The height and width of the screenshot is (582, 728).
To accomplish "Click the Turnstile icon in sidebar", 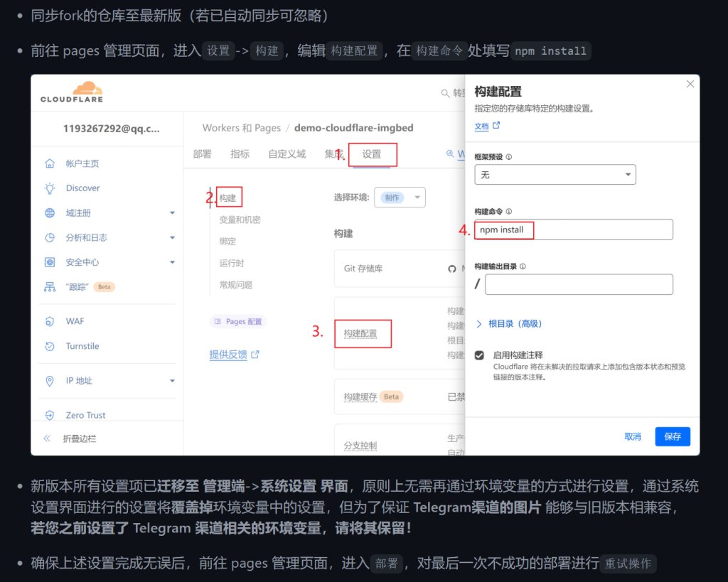I will pos(50,346).
